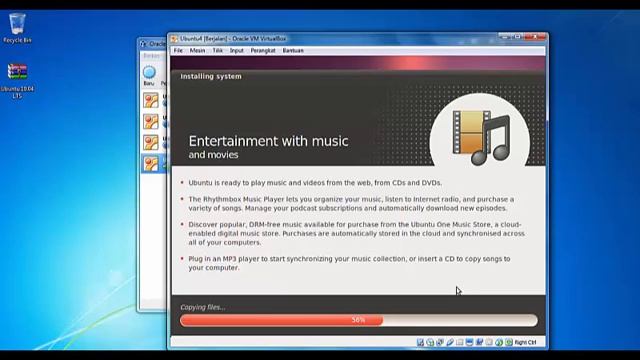Click the shared folders icon in status bar
The width and height of the screenshot is (640, 360).
click(x=460, y=342)
